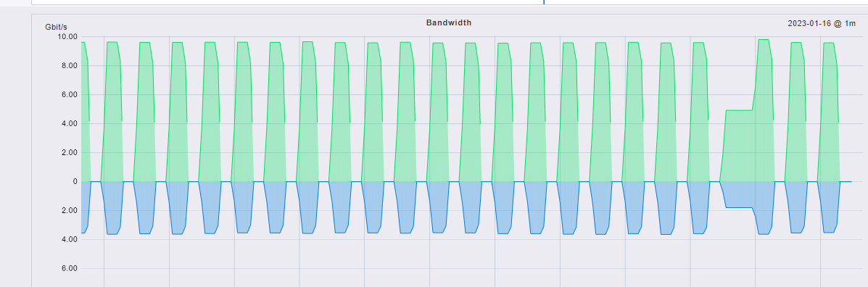Screen dimensions: 868x287
Task: Click the Gbit/s axis unit label
Action: 56,27
